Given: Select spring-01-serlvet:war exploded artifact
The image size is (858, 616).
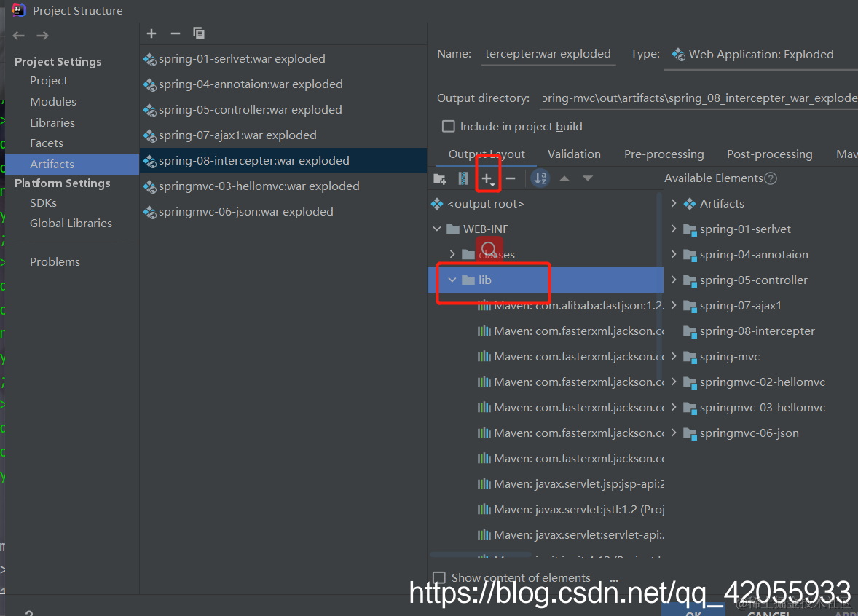Looking at the screenshot, I should click(283, 58).
